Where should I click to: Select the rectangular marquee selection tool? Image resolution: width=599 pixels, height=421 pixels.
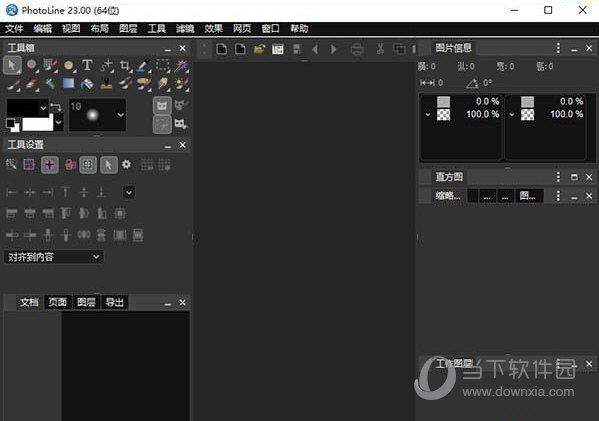(162, 65)
